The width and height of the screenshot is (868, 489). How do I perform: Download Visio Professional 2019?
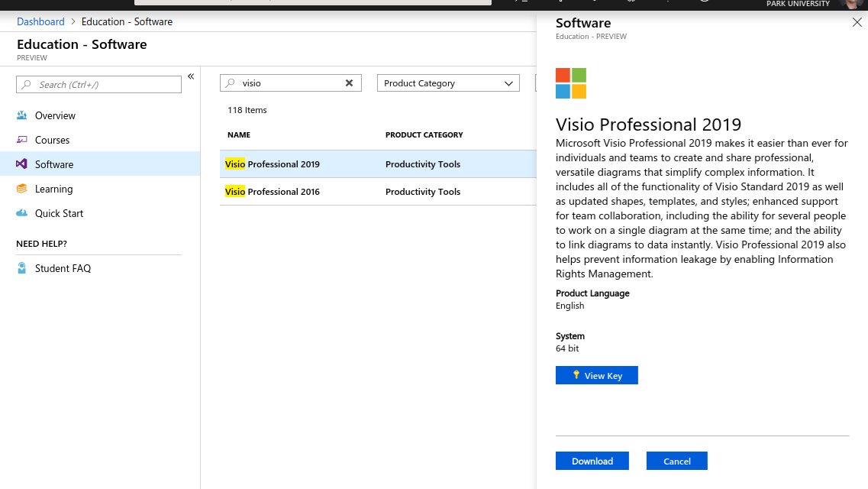592,461
